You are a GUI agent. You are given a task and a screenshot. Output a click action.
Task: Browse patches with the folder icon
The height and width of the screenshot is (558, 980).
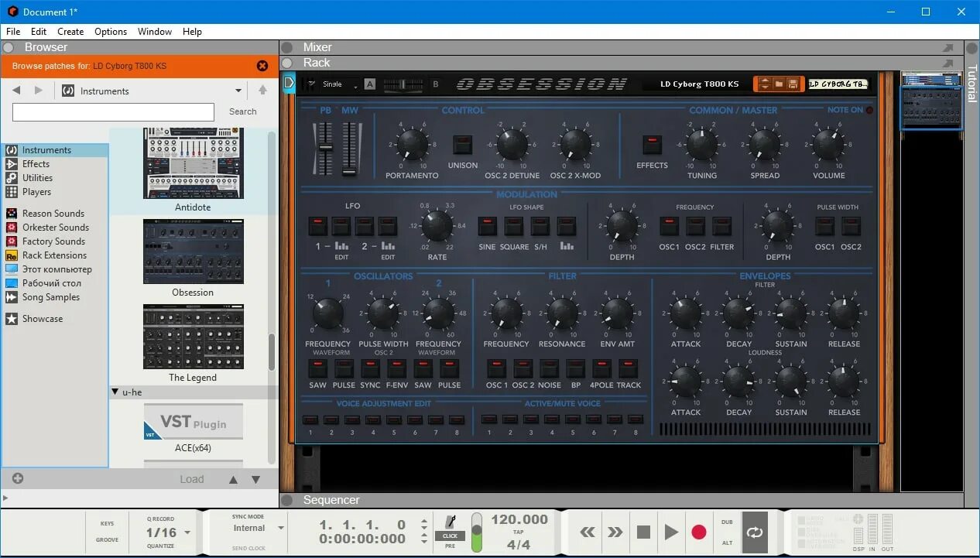[x=779, y=84]
